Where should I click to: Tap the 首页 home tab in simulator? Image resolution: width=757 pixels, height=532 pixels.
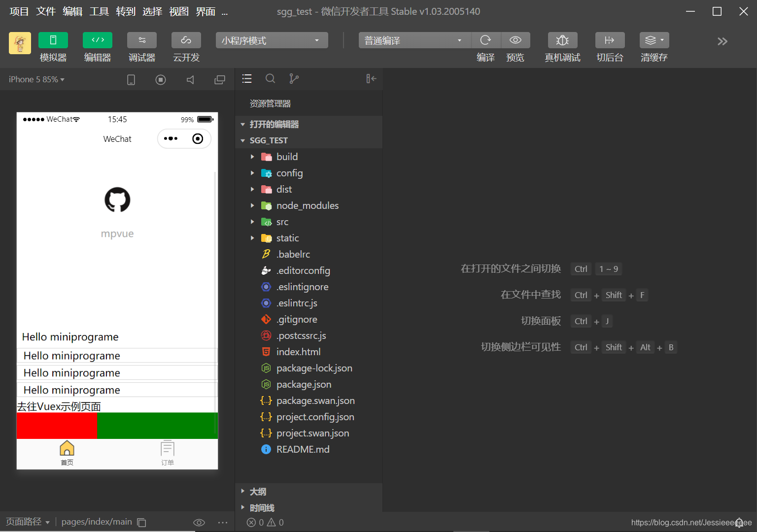coord(67,454)
